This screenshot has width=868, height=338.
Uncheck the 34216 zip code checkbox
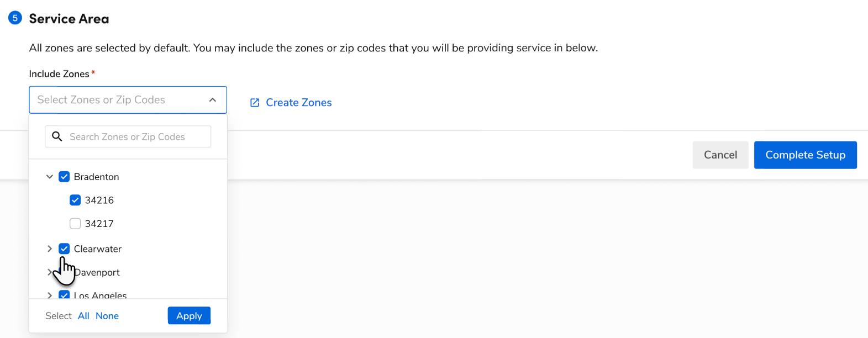(75, 200)
